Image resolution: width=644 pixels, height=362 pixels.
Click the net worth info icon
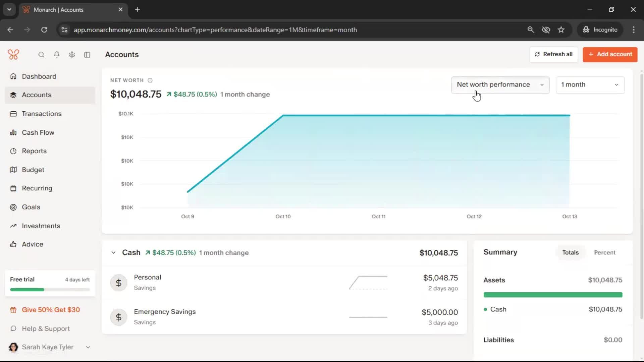(x=150, y=80)
